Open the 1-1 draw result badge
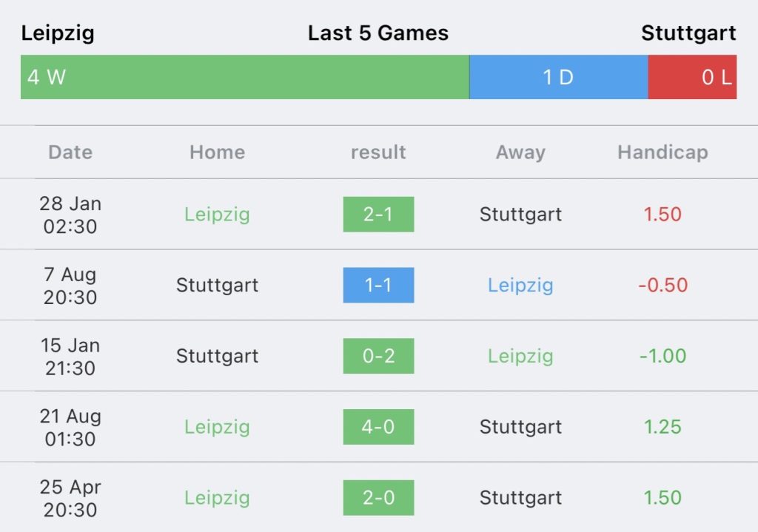This screenshot has width=758, height=532. point(378,285)
